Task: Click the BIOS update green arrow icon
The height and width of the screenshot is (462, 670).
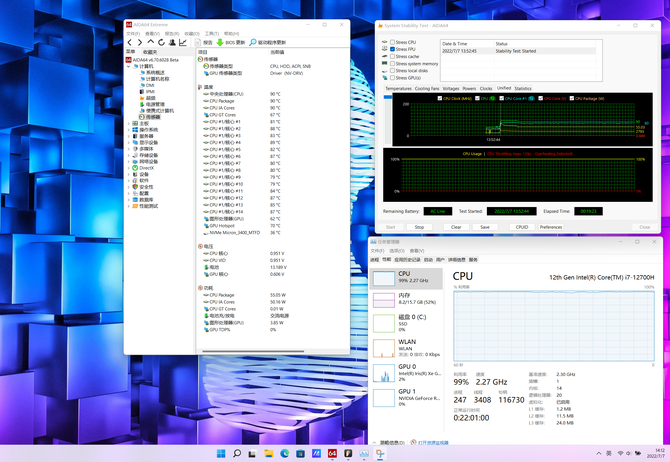Action: pyautogui.click(x=220, y=43)
